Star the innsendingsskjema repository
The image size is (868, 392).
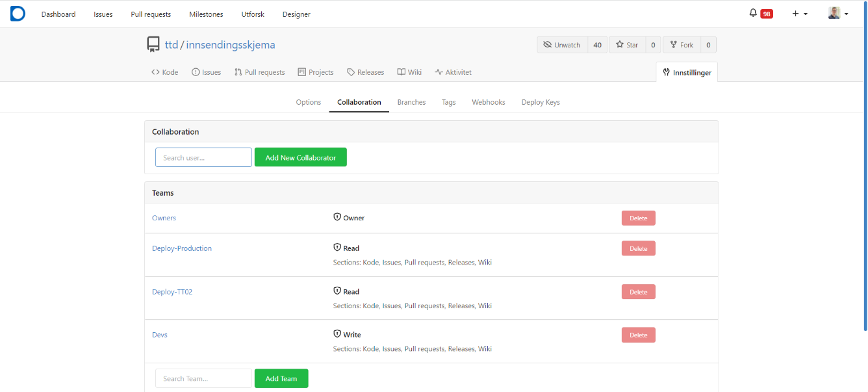coord(626,45)
